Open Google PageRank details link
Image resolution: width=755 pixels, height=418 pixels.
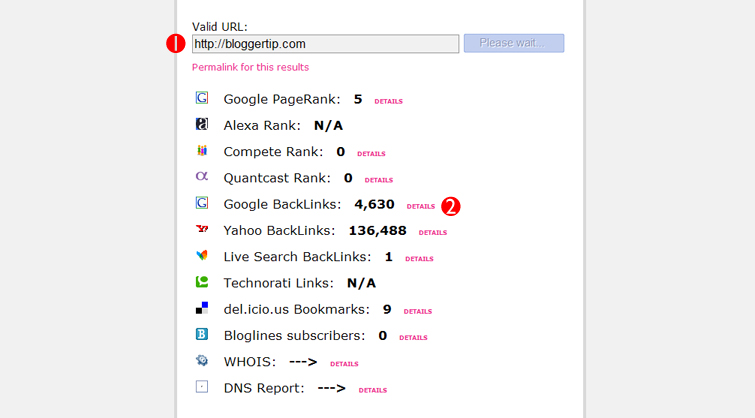[x=388, y=102]
